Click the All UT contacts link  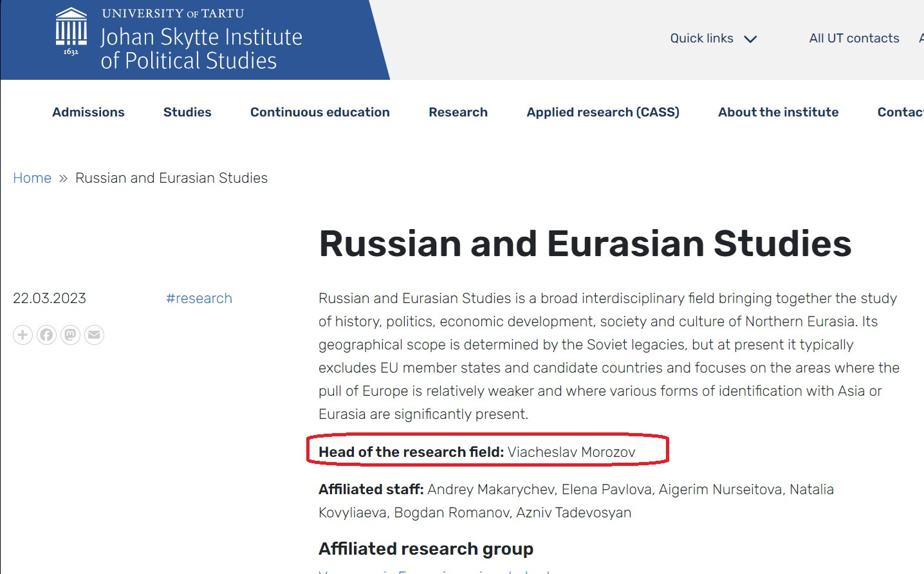[x=854, y=39]
